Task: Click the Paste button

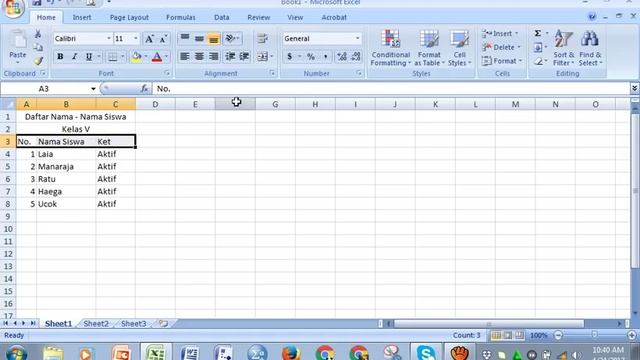Action: click(18, 47)
